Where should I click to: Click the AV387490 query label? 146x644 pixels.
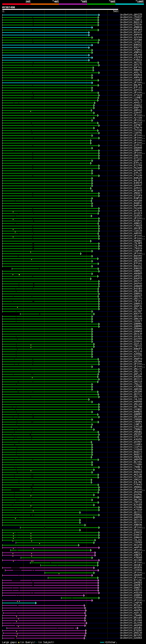[x=8, y=7]
